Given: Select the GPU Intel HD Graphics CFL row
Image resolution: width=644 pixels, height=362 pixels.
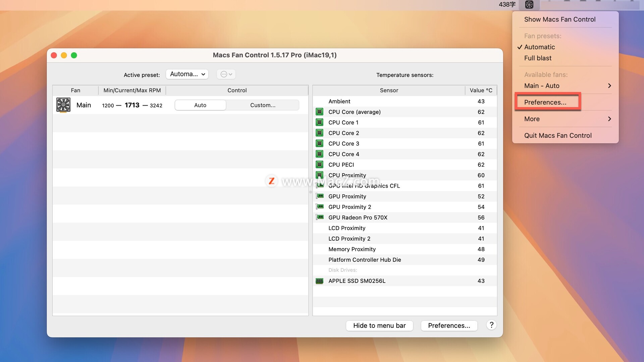Looking at the screenshot, I should [405, 186].
